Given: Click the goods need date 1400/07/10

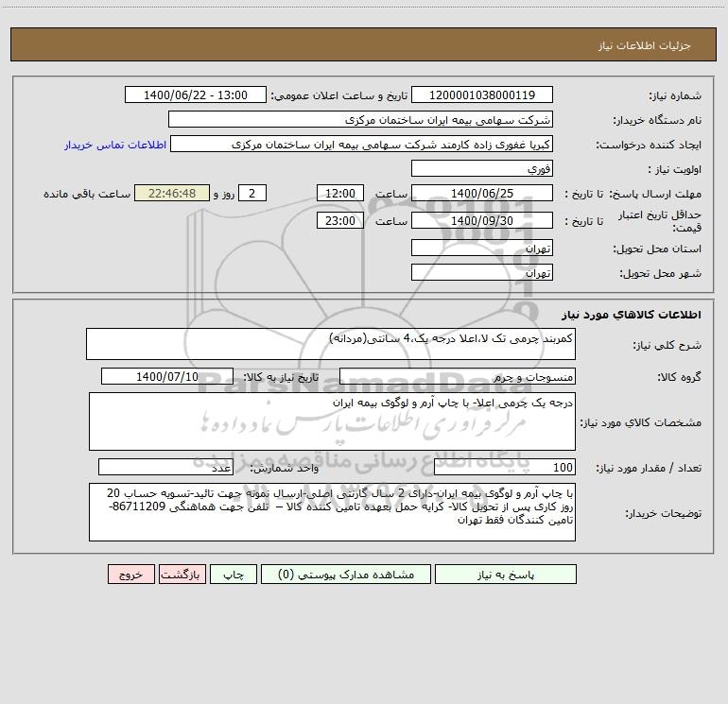Looking at the screenshot, I should click(167, 376).
